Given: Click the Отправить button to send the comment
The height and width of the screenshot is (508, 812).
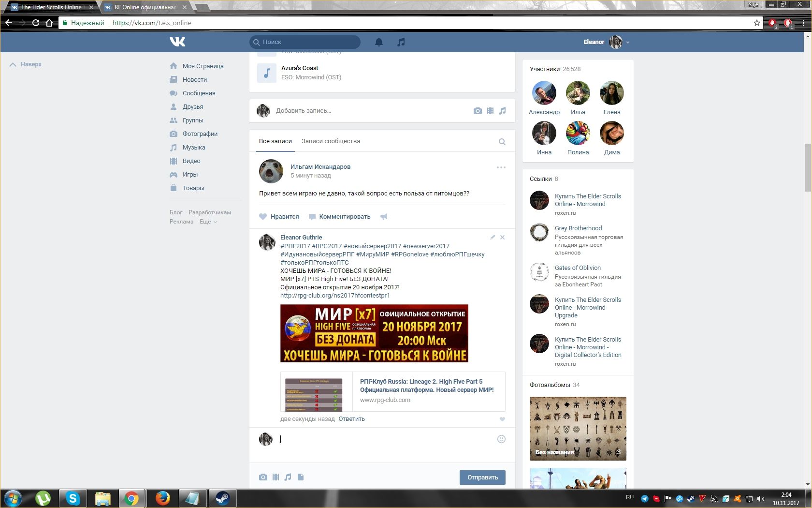Looking at the screenshot, I should coord(482,478).
